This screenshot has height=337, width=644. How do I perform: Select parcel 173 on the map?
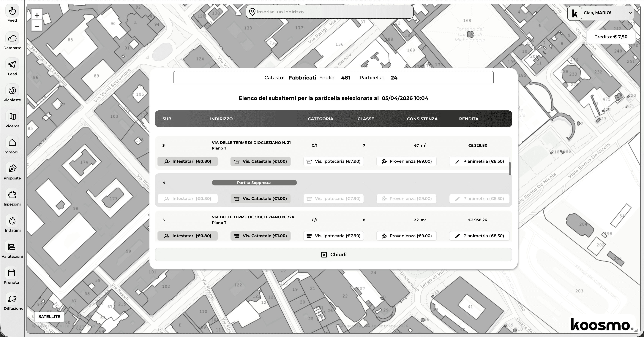[113, 199]
